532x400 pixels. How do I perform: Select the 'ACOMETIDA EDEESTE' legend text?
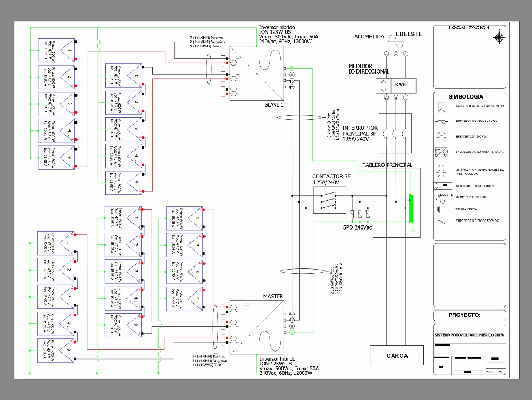(x=471, y=197)
